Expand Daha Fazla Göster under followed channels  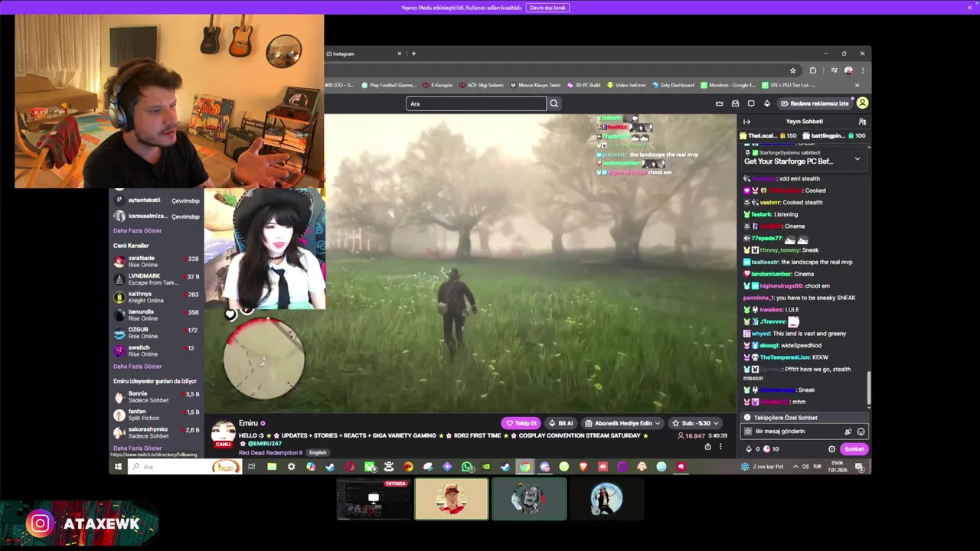click(x=138, y=230)
